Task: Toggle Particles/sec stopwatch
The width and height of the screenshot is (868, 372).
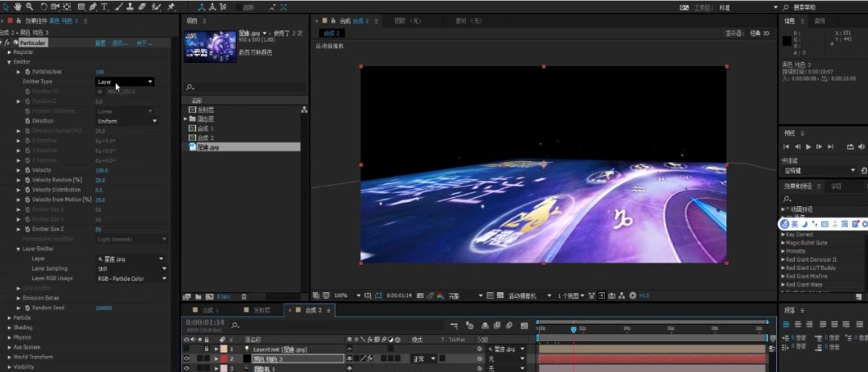Action: pos(27,72)
